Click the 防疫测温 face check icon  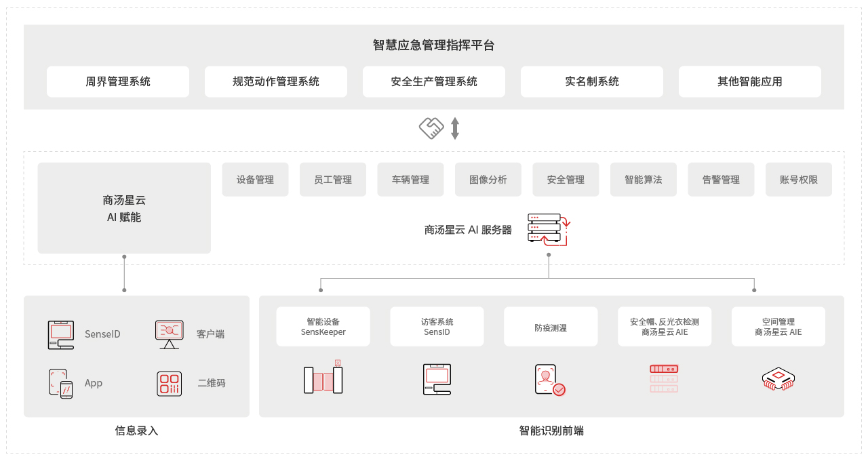[x=549, y=380]
